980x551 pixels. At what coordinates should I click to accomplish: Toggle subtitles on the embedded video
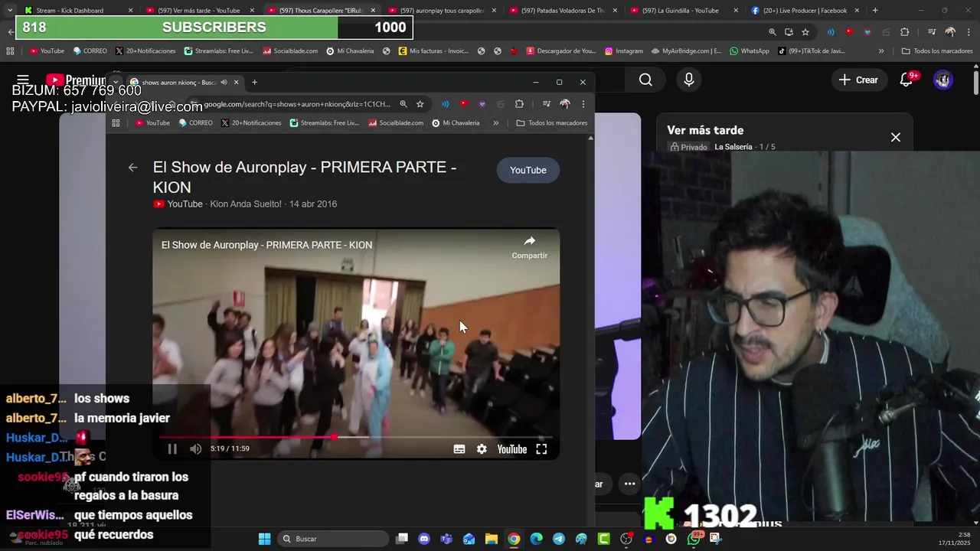click(x=459, y=449)
